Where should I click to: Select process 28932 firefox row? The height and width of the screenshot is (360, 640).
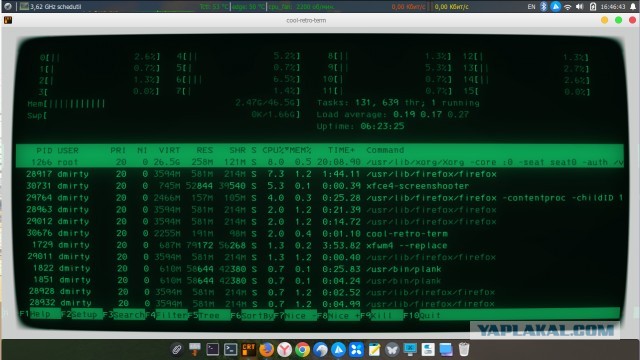pyautogui.click(x=320, y=303)
